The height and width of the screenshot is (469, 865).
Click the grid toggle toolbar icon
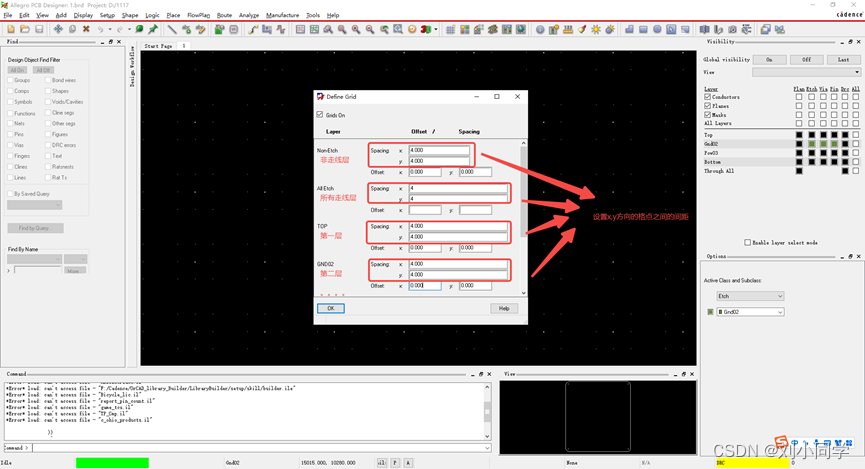(x=450, y=29)
